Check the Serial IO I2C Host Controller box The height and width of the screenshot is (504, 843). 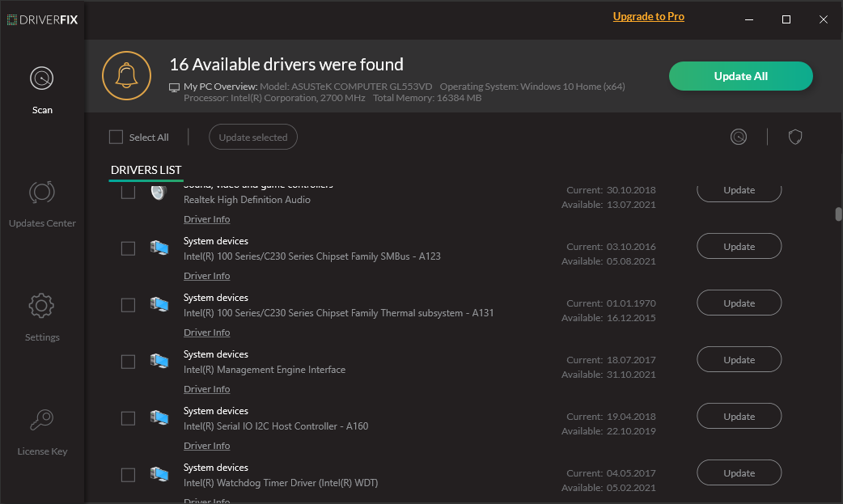128,418
